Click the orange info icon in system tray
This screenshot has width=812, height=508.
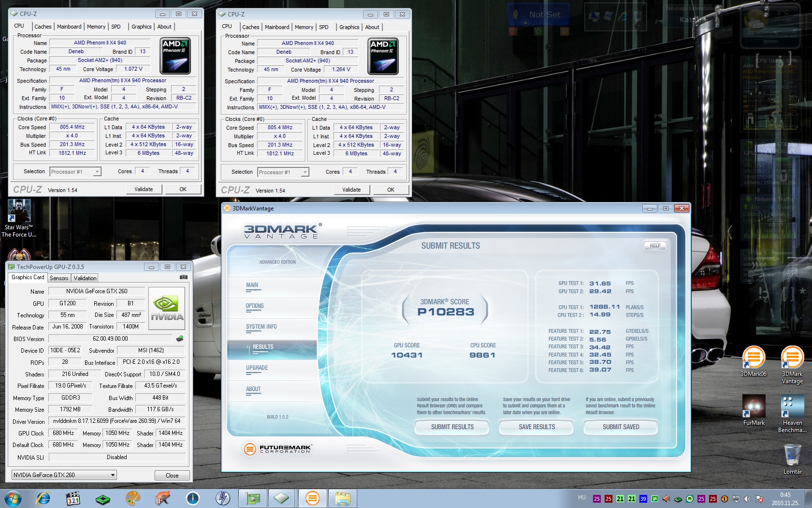click(x=725, y=499)
